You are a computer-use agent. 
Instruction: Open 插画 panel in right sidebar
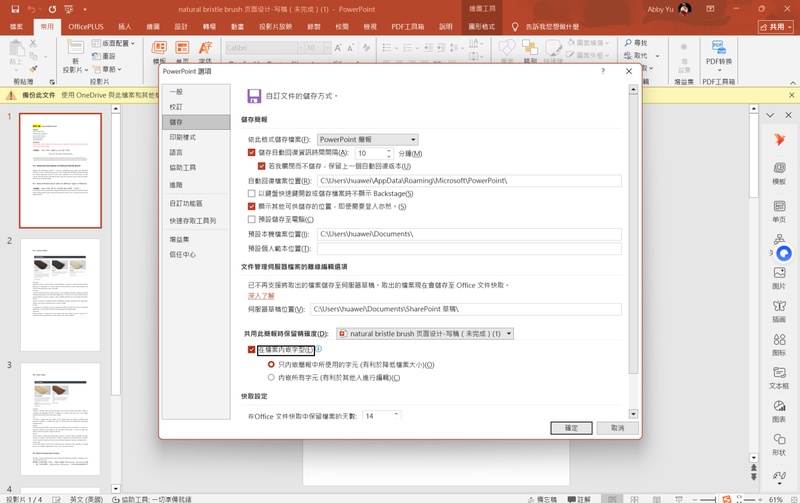pyautogui.click(x=779, y=311)
